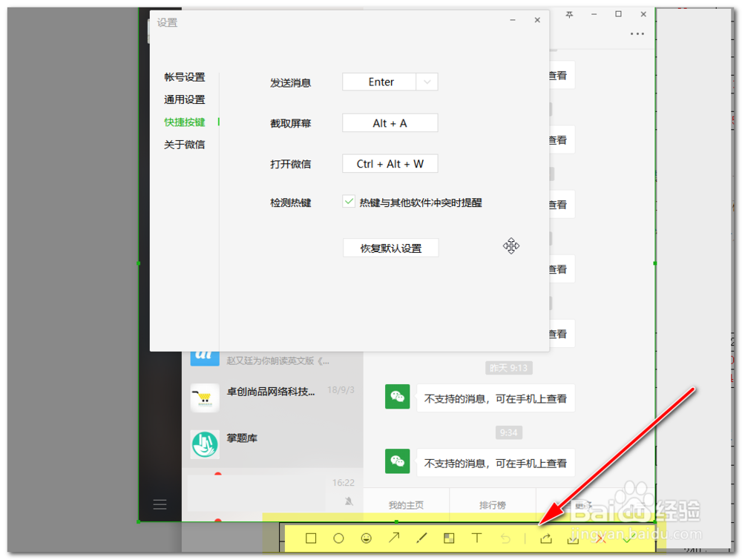742x560 pixels.
Task: Open the 卓创尚品网络科技 conversation
Action: click(x=272, y=398)
